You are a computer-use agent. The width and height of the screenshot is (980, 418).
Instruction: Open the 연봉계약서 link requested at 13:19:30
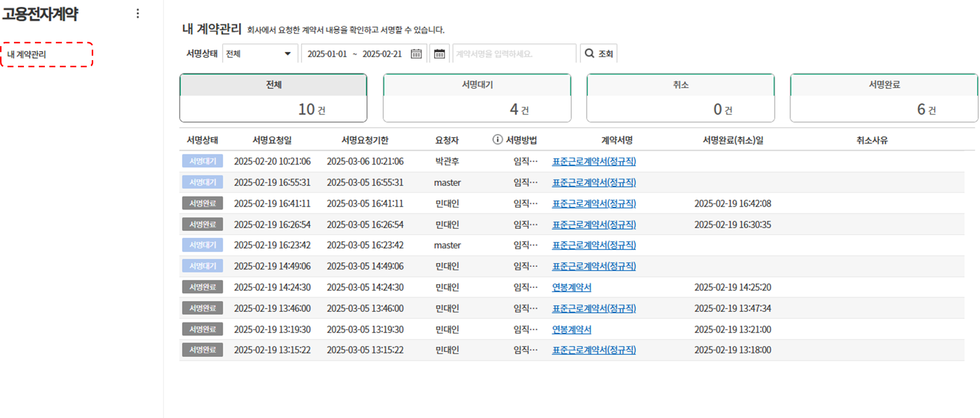point(571,329)
